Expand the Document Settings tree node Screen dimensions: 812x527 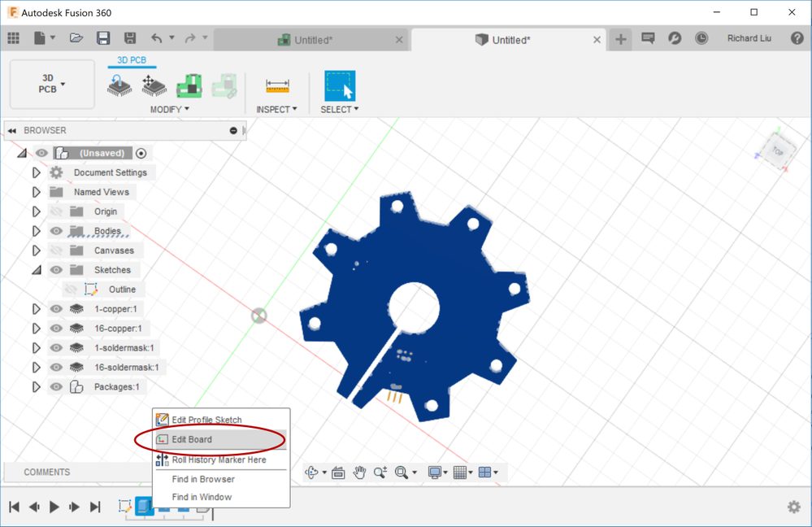(36, 172)
